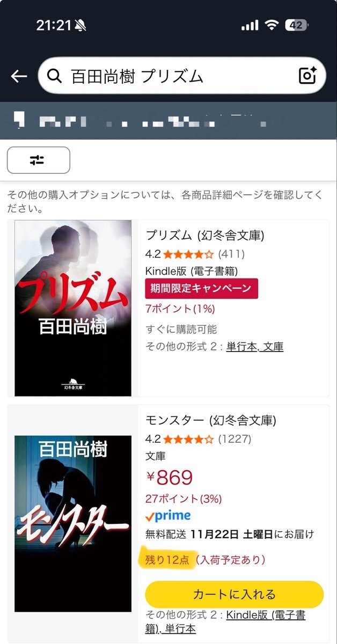This screenshot has width=337, height=644.
Task: Open the モンスター (幻冬舎文庫) title
Action: [211, 420]
